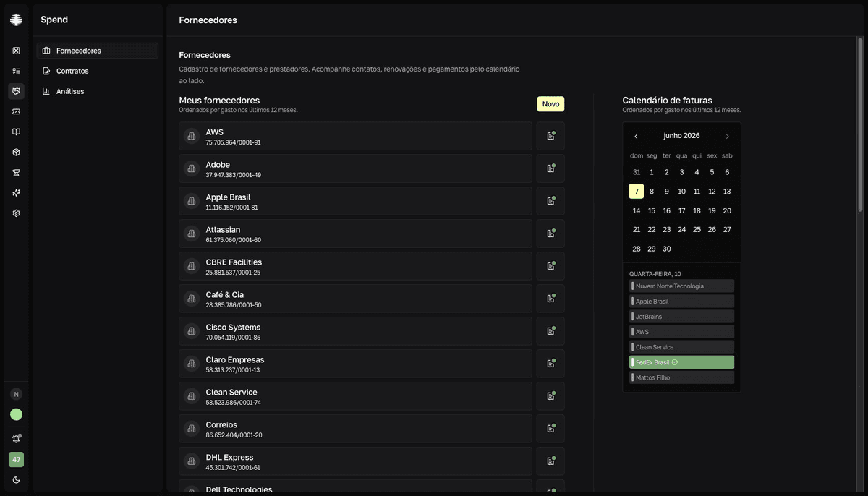Open Fornecedores in the Spend menu
This screenshot has width=868, height=496.
click(98, 51)
